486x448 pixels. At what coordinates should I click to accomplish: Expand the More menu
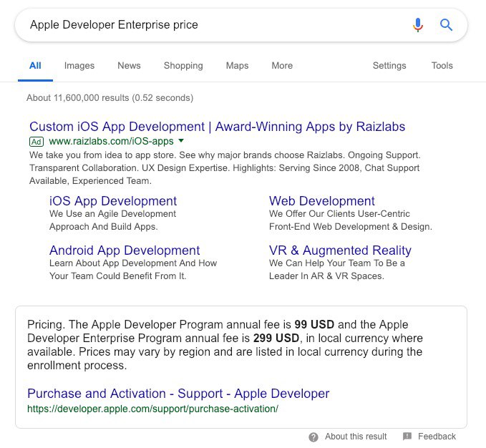282,66
